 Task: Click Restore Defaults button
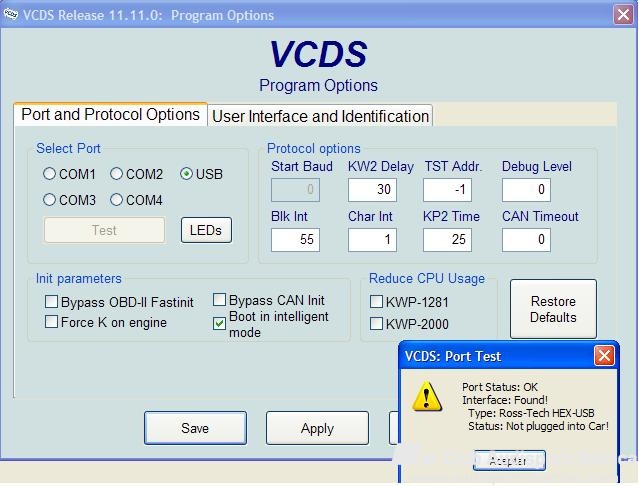[553, 309]
